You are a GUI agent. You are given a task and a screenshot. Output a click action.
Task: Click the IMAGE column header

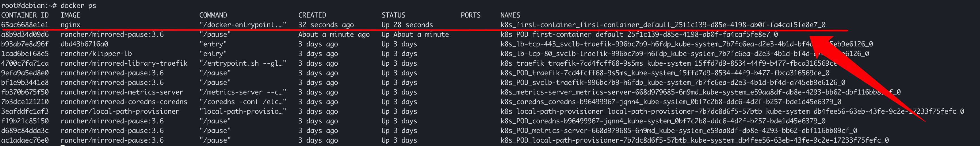click(x=70, y=15)
